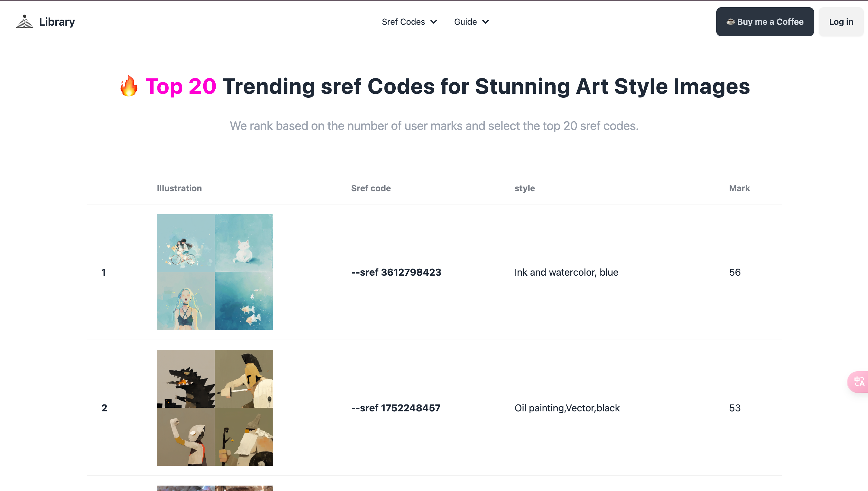Toggle the mark count for sref 1752248457
This screenshot has width=868, height=491.
pos(734,408)
